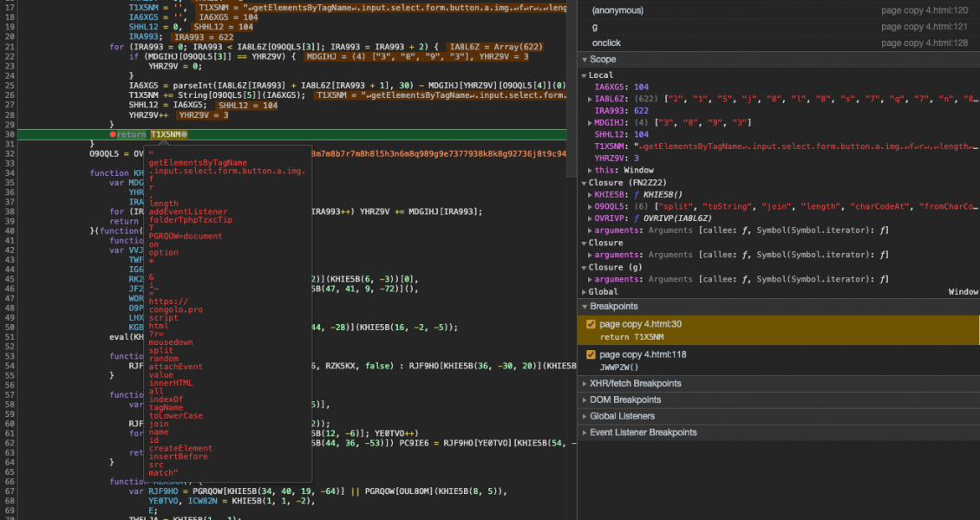Expand the Global scope group

pyautogui.click(x=585, y=291)
